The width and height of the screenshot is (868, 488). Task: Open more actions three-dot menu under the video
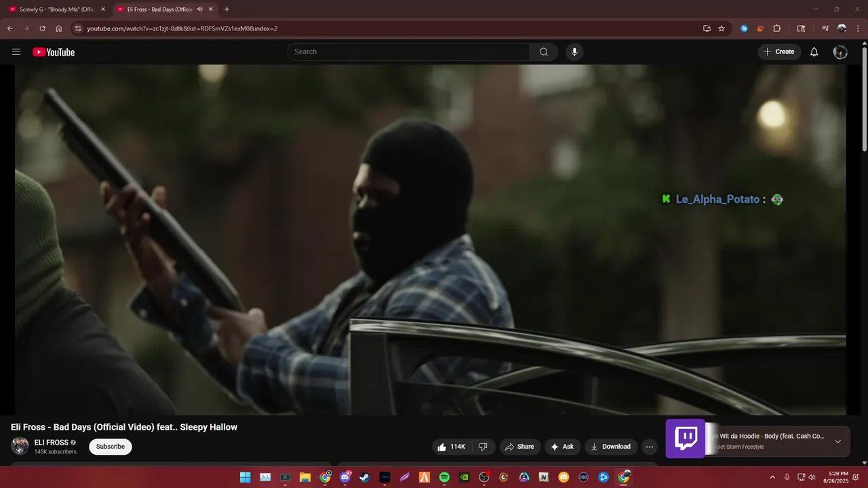(650, 447)
